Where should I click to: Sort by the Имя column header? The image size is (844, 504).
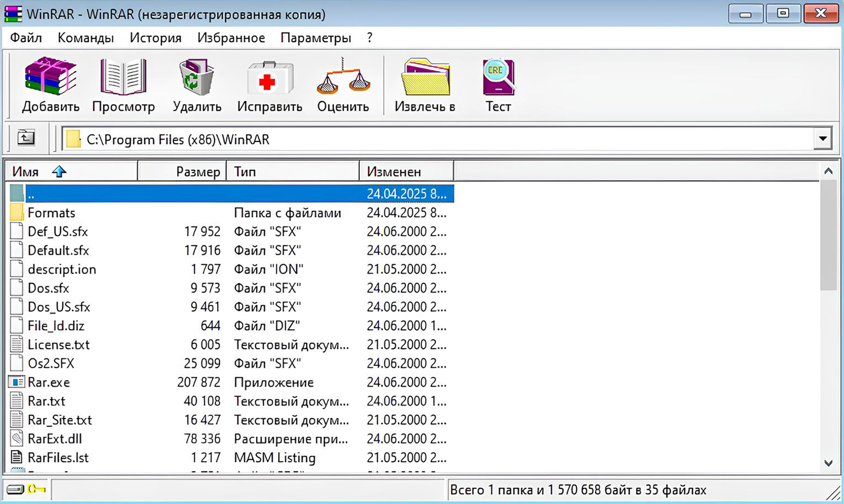[x=71, y=172]
